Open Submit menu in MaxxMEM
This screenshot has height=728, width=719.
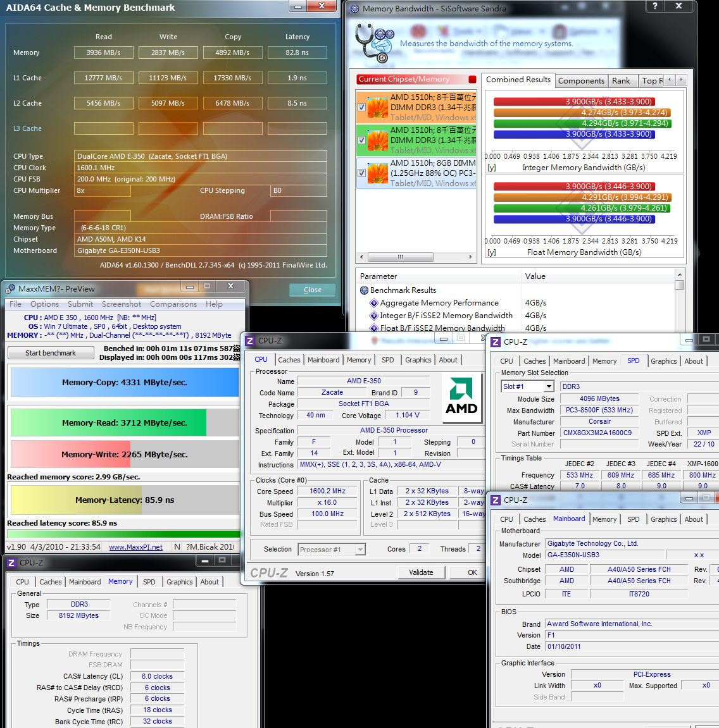(x=80, y=304)
